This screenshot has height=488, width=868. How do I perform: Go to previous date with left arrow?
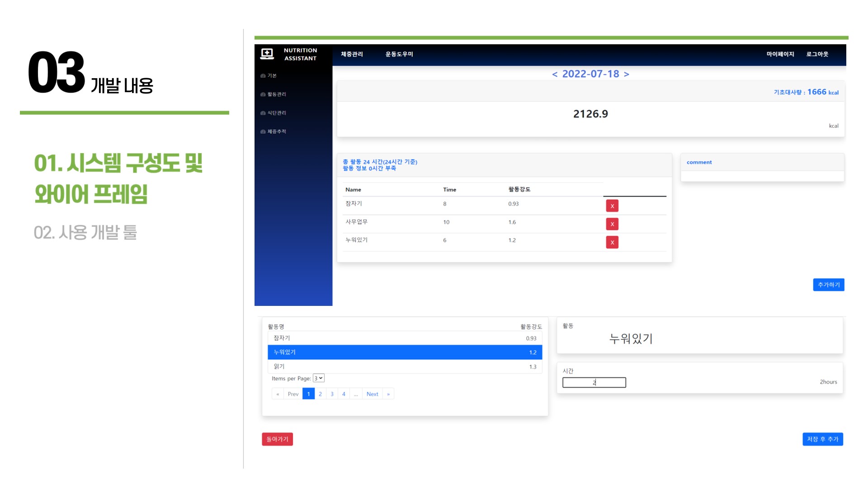coord(555,74)
